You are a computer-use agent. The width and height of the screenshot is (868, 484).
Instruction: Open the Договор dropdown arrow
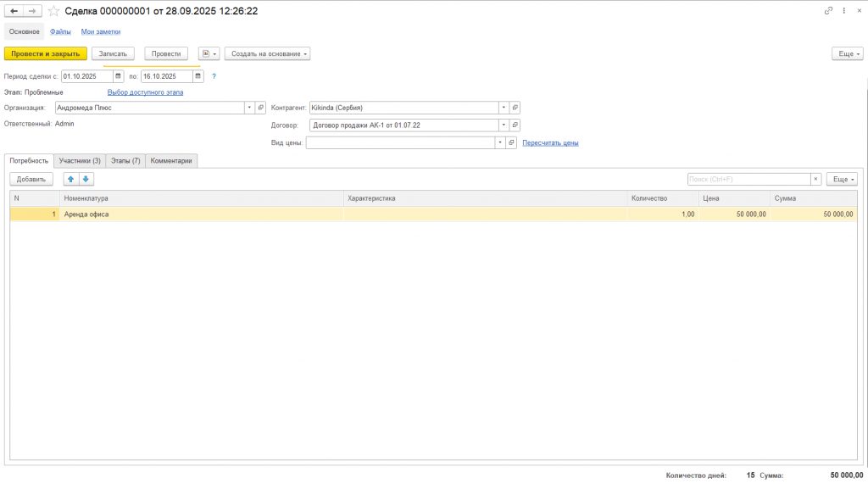pyautogui.click(x=504, y=125)
